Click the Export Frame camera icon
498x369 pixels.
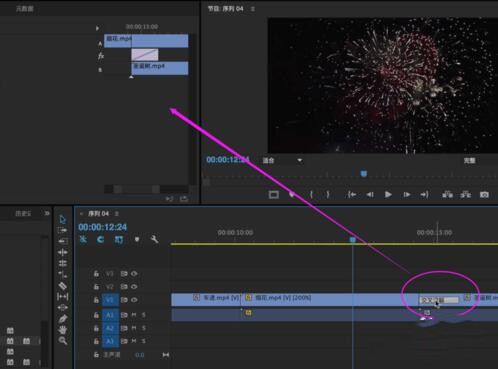click(484, 194)
